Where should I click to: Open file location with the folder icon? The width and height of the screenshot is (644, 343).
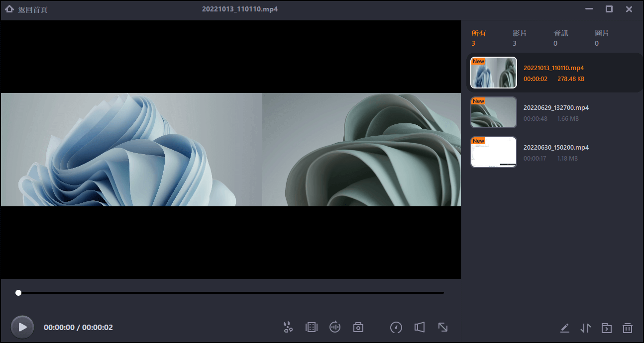(x=607, y=328)
